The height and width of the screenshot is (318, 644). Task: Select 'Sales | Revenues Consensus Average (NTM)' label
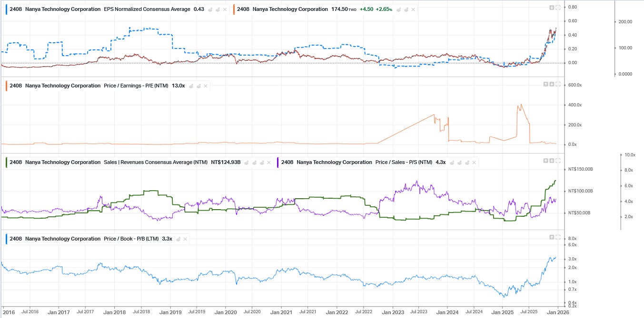pos(156,162)
